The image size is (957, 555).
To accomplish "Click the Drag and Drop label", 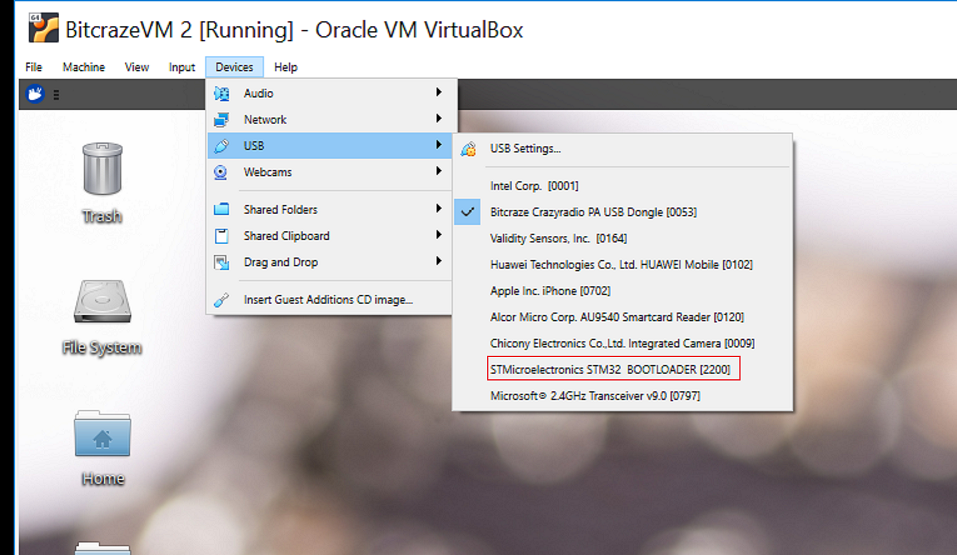I will [281, 262].
